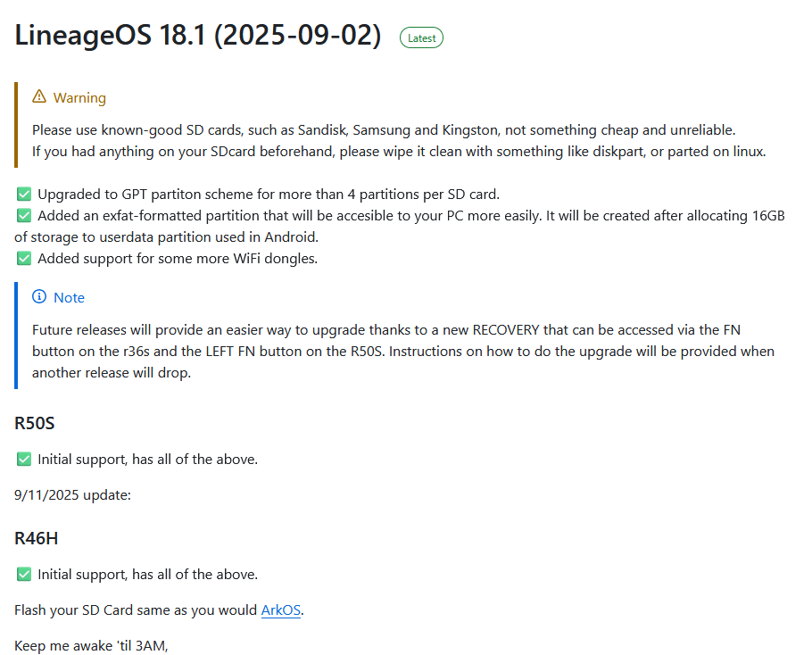Click the Future releases RECOVERY note paragraph
Image resolution: width=812 pixels, height=655 pixels.
tap(403, 351)
